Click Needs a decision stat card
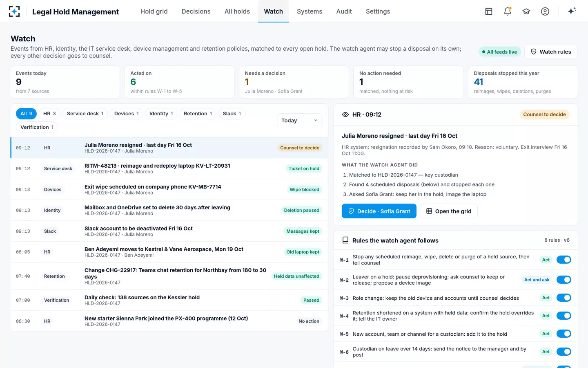Viewport: 588px width, 368px height. pyautogui.click(x=294, y=82)
